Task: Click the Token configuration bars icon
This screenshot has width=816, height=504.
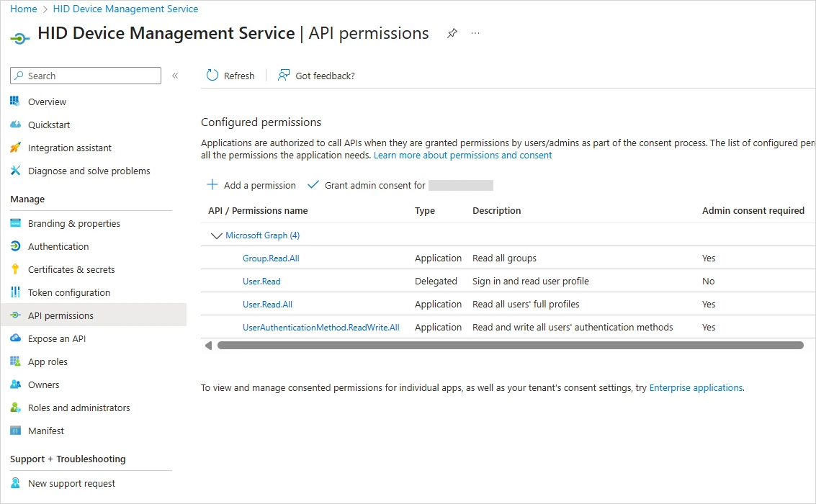Action: 15,292
